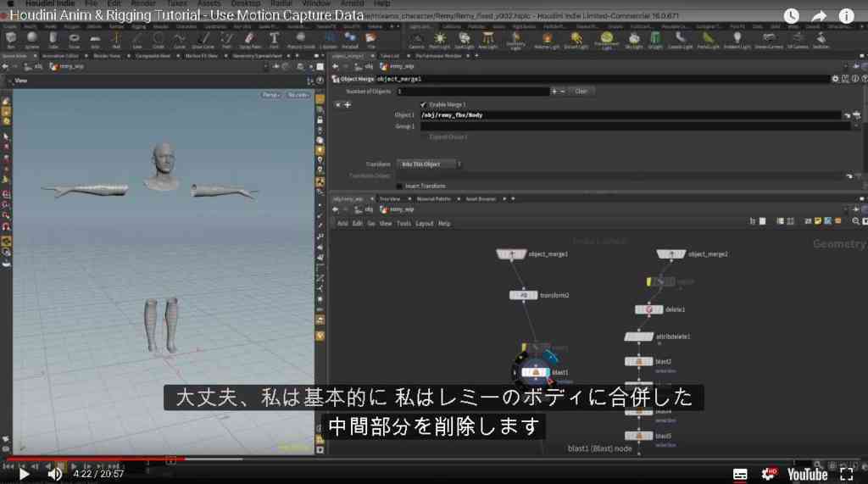Select transform2 node
868x484 pixels.
(x=523, y=295)
